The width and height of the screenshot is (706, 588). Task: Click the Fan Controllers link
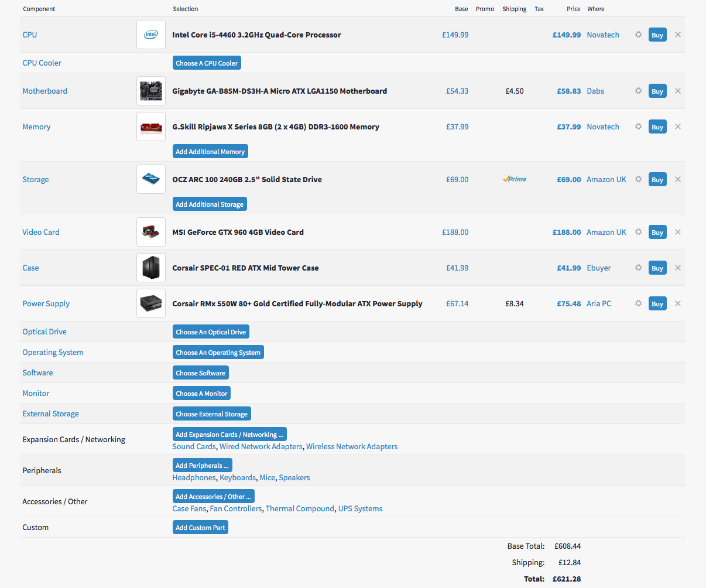(236, 508)
